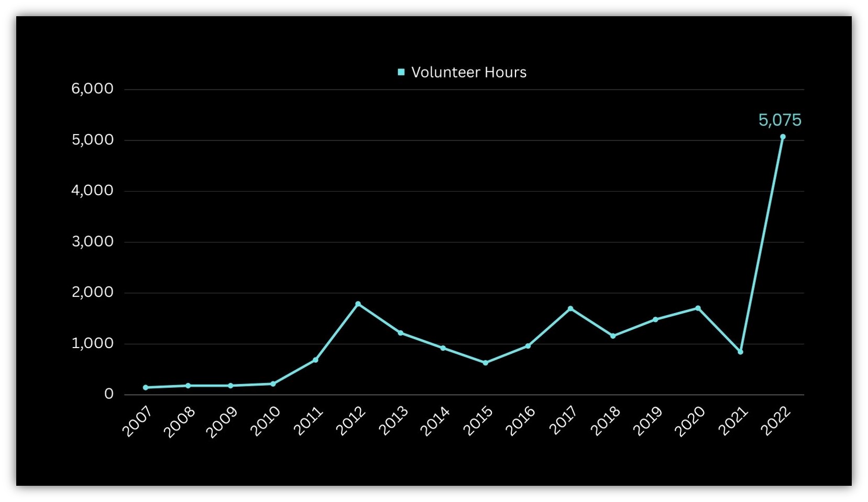The height and width of the screenshot is (502, 868).
Task: Select the 5,075 data label
Action: tap(779, 120)
